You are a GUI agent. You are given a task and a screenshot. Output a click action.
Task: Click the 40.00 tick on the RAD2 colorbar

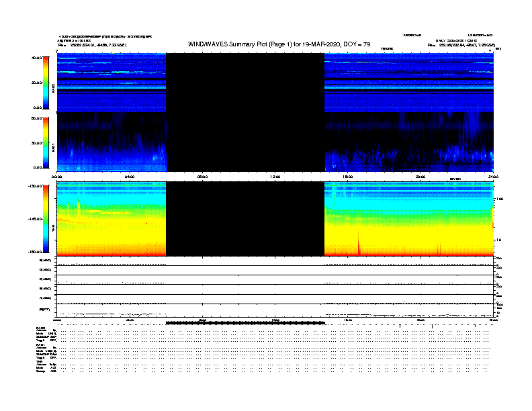36,58
